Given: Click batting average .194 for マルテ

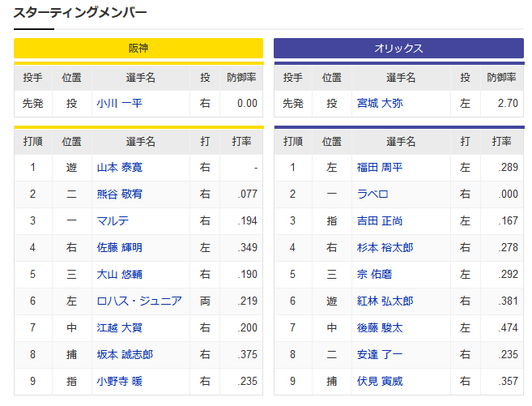Looking at the screenshot, I should pyautogui.click(x=248, y=221).
